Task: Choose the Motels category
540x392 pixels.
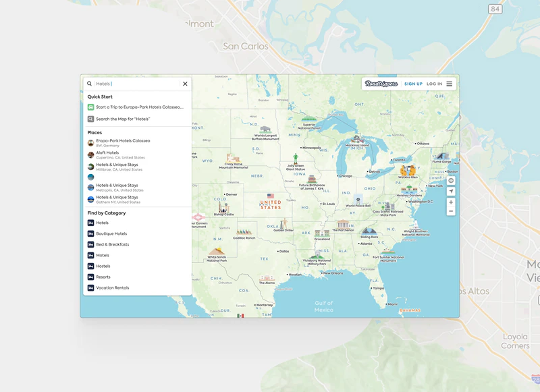Action: point(137,255)
